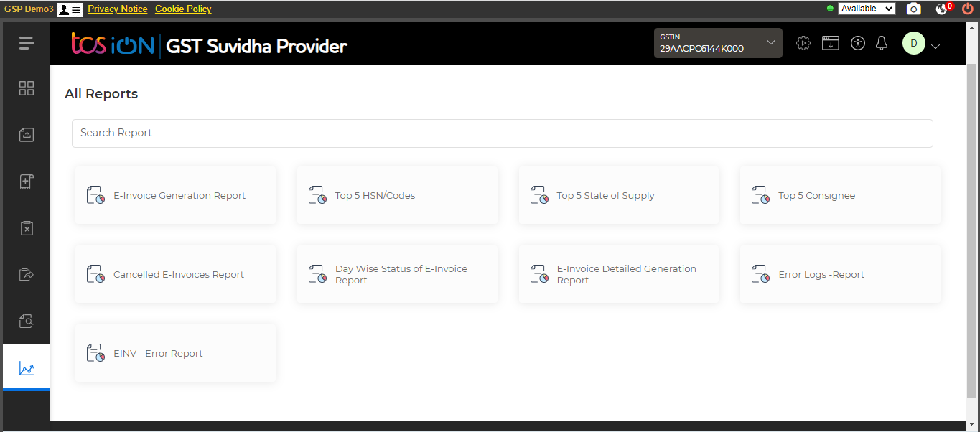Click the TCS iON logo
Viewport: 980px width, 432px height.
(x=113, y=44)
